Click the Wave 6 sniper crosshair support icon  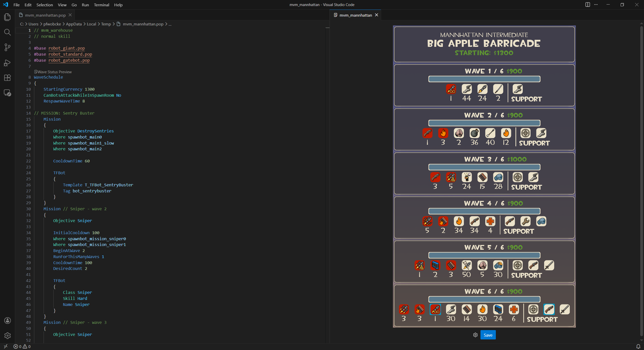pos(533,309)
